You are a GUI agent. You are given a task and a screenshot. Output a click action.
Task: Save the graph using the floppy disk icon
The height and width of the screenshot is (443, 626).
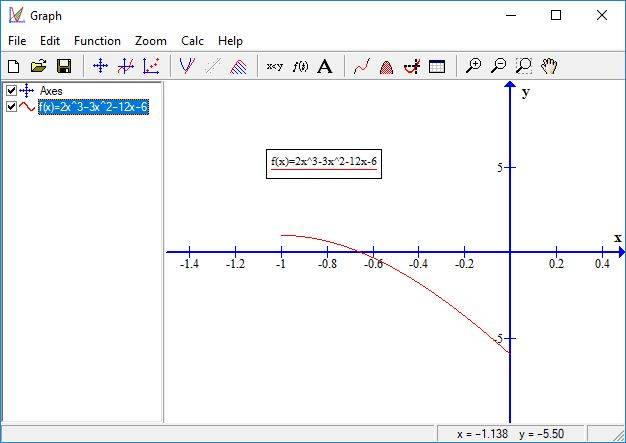pos(63,67)
